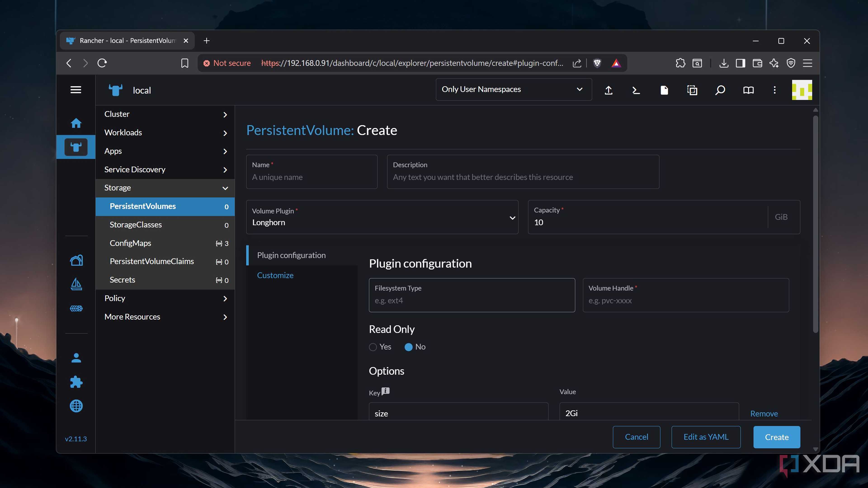Screen dimensions: 868x488
Task: Click the Cancel button
Action: click(636, 437)
